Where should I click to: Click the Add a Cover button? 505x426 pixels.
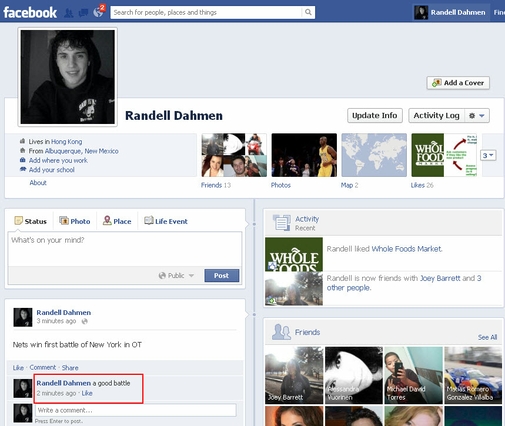coord(458,83)
